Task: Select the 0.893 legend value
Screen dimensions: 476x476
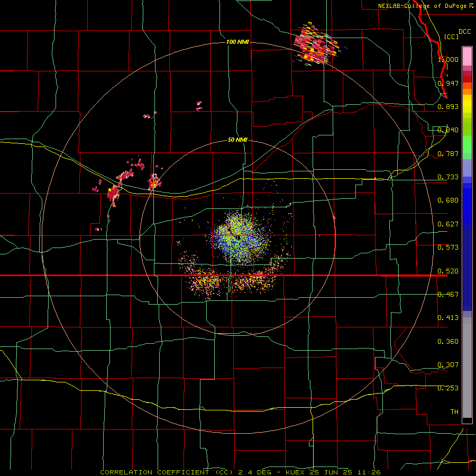Action: click(x=448, y=106)
